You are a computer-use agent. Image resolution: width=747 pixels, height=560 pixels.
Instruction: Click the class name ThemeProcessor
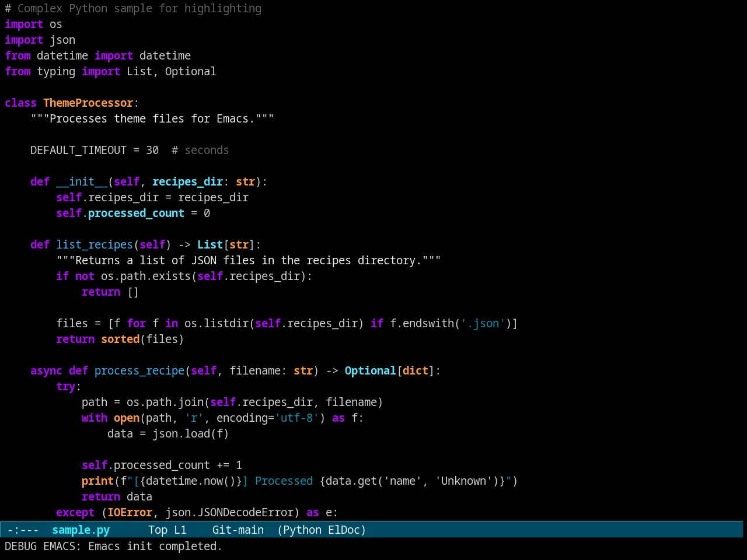click(88, 103)
